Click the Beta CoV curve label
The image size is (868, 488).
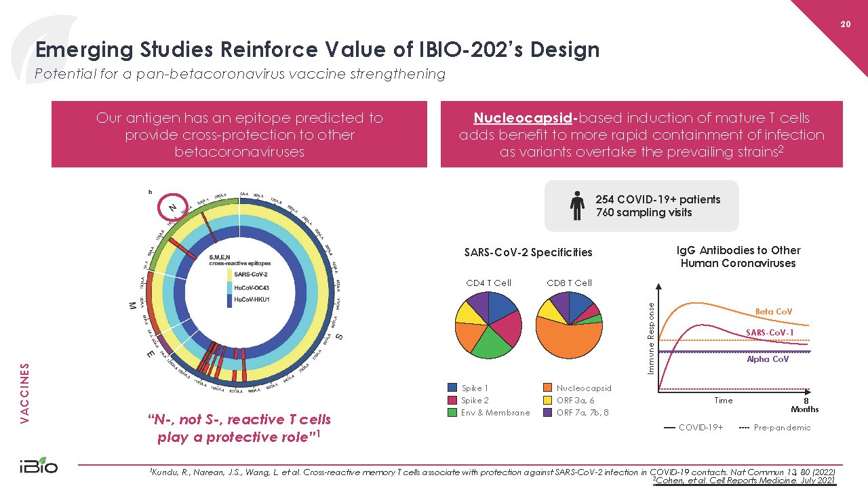click(773, 312)
